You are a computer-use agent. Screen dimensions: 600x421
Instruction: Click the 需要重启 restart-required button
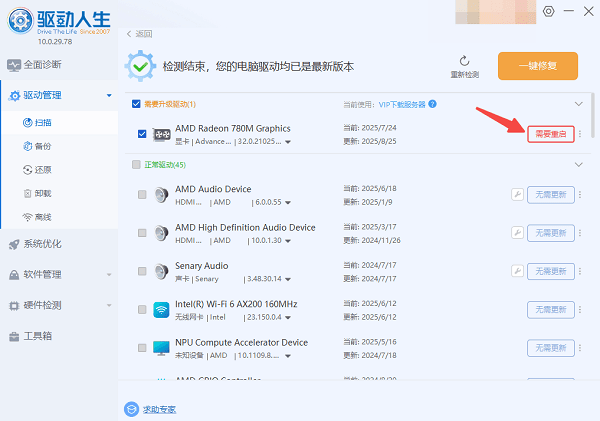tap(551, 134)
